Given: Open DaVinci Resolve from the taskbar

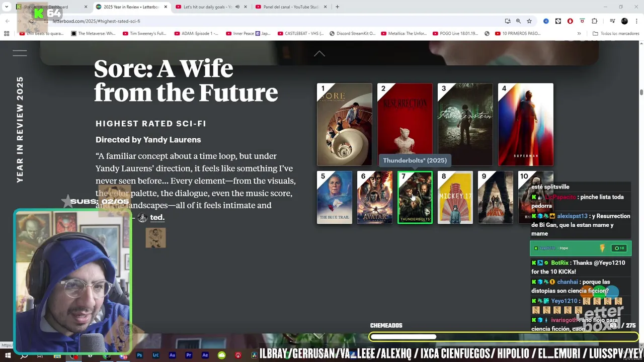Looking at the screenshot, I should [254, 355].
